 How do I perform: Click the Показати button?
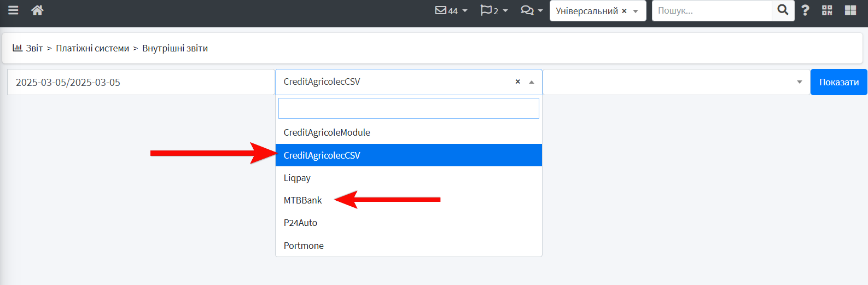838,82
